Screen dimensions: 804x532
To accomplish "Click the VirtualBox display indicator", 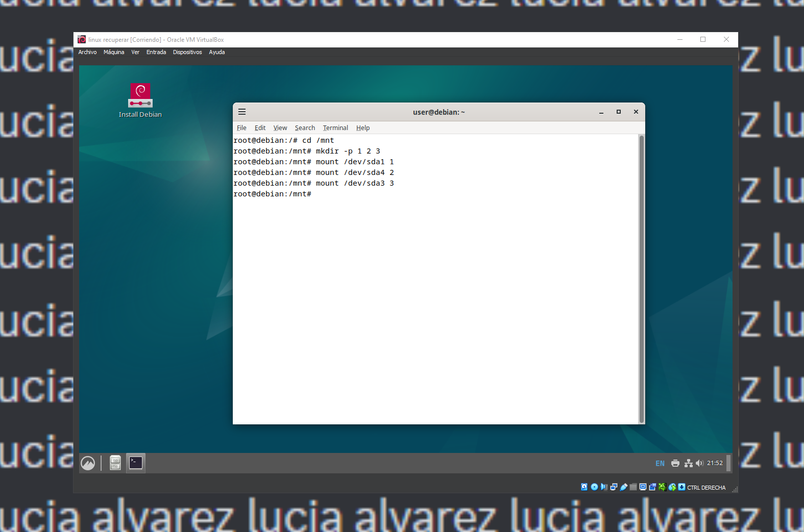I will (643, 487).
